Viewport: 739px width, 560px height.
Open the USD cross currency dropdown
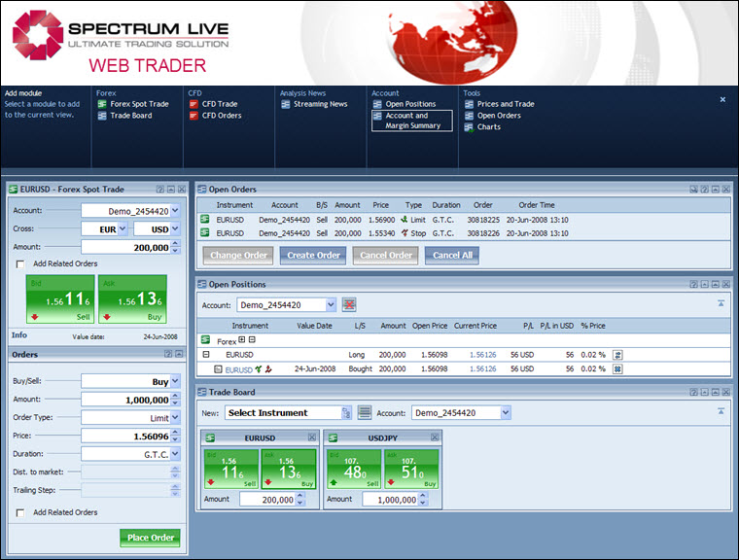pos(175,229)
